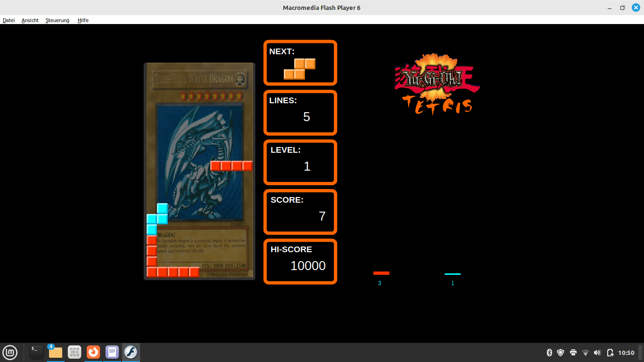Click the SCORE value 7
The image size is (644, 362).
coord(322,216)
